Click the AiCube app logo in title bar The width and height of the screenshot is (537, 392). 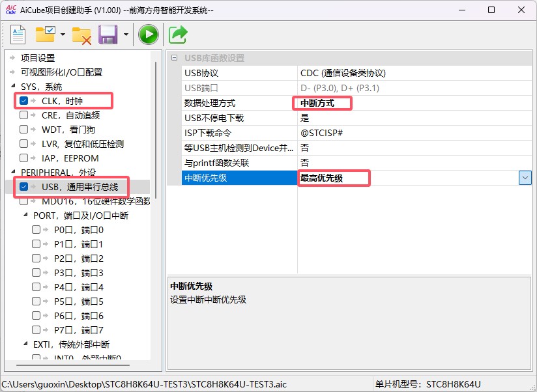click(x=10, y=10)
